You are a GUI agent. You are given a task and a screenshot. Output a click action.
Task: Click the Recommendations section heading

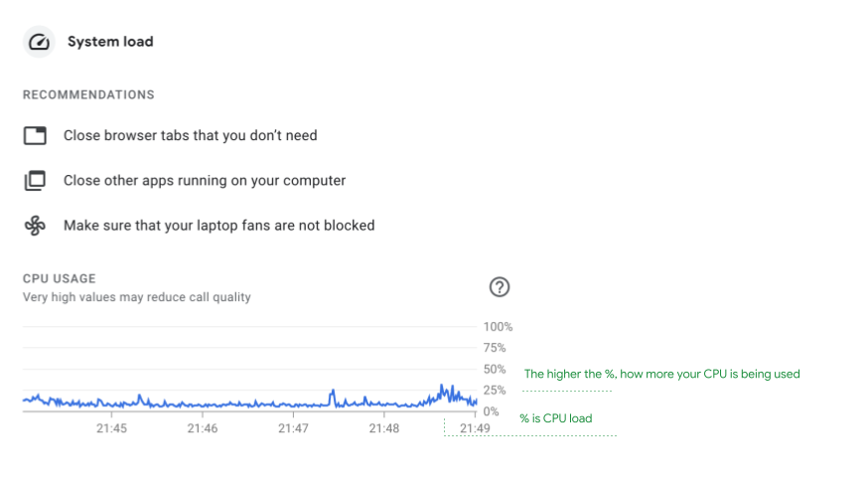click(88, 95)
